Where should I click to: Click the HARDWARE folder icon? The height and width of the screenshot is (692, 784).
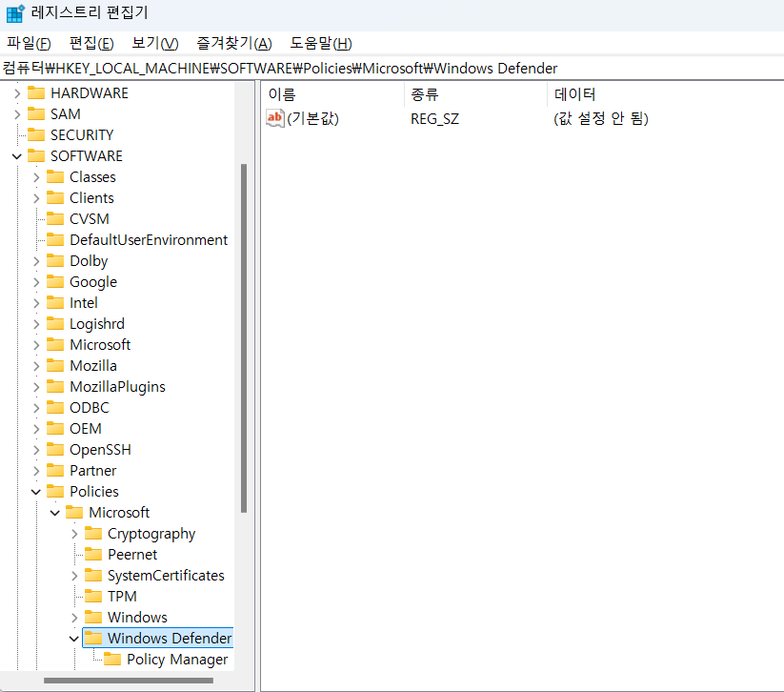tap(36, 93)
